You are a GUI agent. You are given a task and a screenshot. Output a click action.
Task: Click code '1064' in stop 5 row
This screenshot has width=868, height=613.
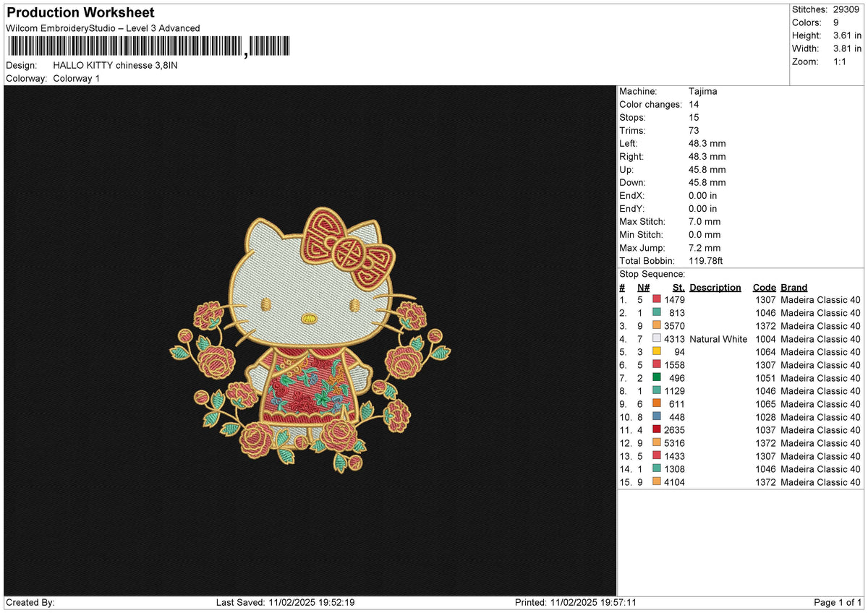pos(765,351)
